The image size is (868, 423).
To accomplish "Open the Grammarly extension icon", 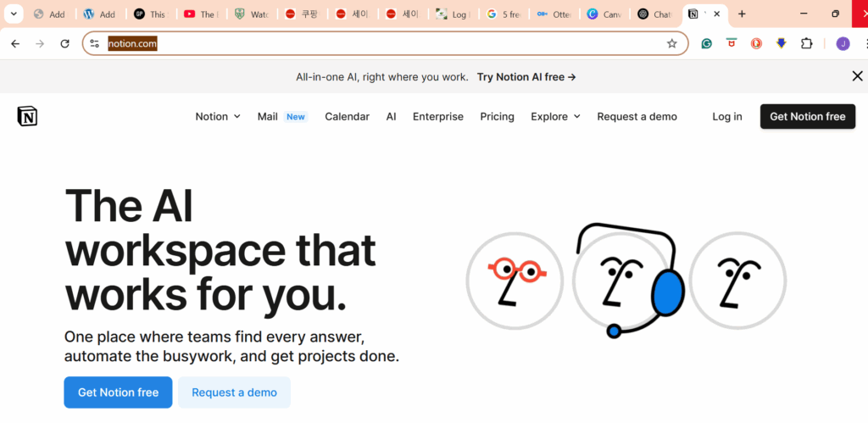I will (x=706, y=44).
